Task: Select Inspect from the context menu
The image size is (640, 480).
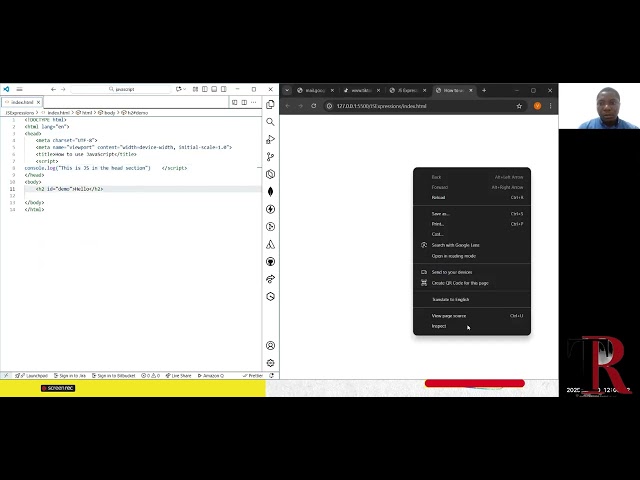Action: pos(472,326)
